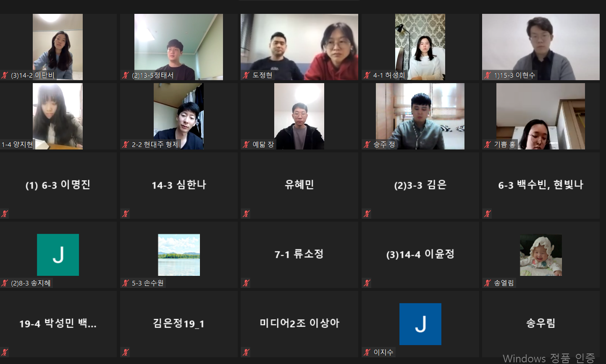The image size is (606, 364).
Task: Select the lake landscape avatar of 손수원
Action: (x=179, y=255)
